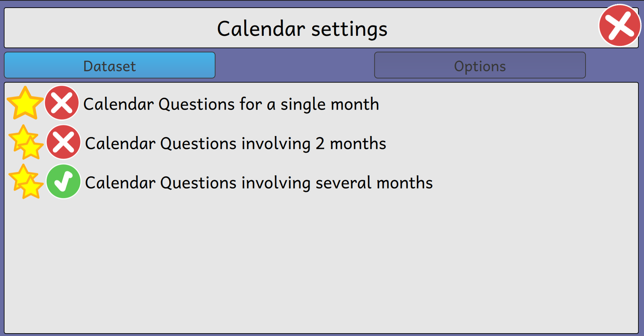Close the Calendar settings dialog
The image size is (644, 336).
click(x=619, y=25)
